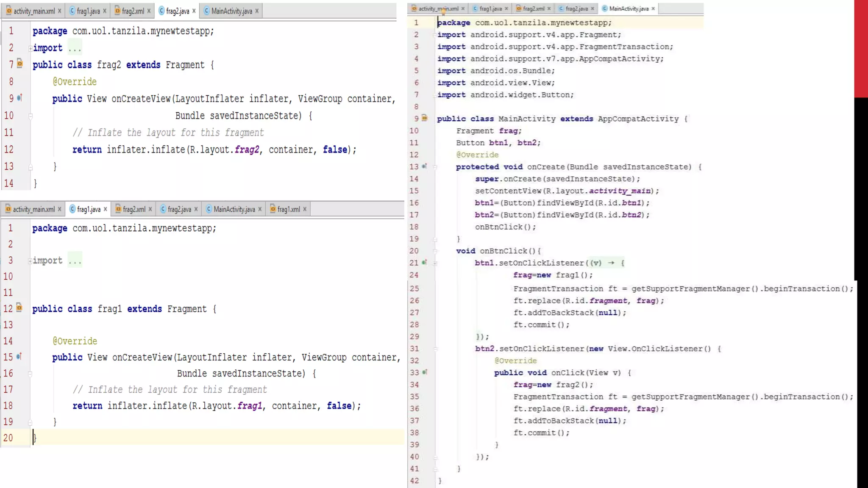
Task: Expand folded import block in frag1.java editor
Action: click(30, 261)
